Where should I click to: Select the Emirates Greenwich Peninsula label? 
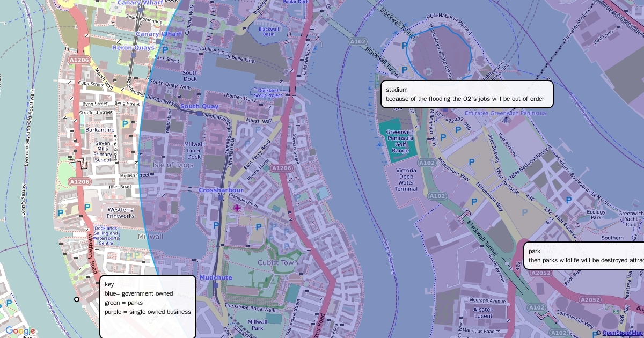tap(505, 113)
